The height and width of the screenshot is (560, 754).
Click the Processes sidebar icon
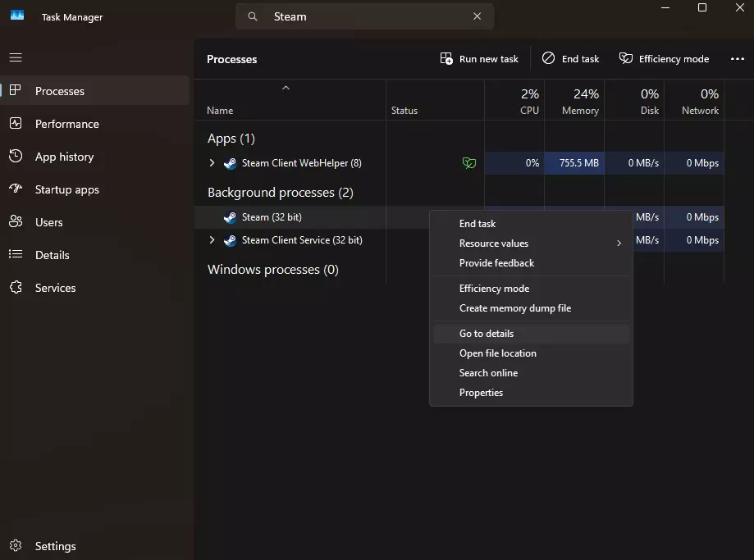[x=16, y=90]
